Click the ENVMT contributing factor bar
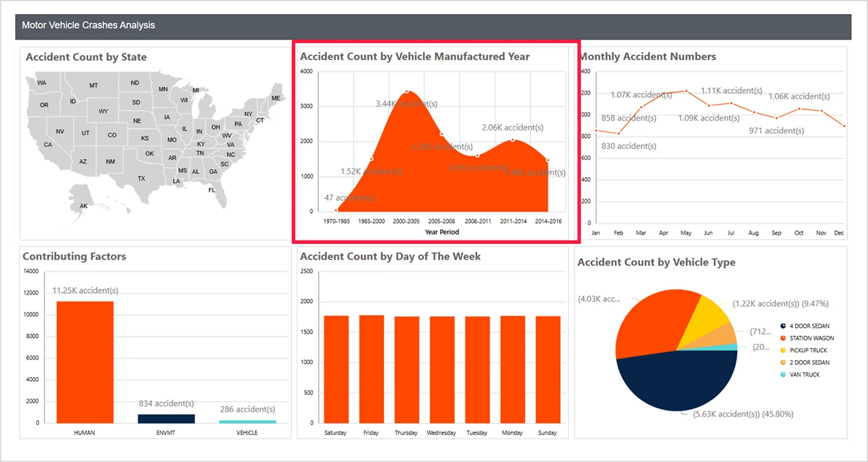The width and height of the screenshot is (868, 462). click(166, 418)
